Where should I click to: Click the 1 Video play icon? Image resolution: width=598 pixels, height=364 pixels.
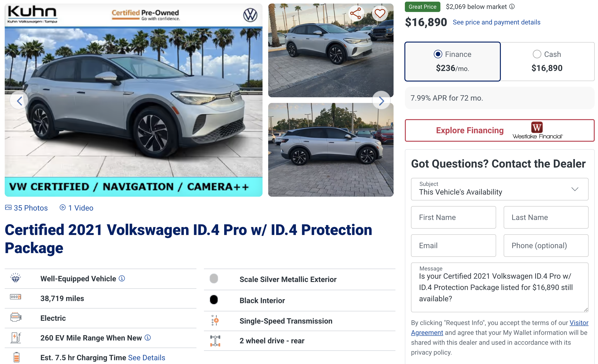click(63, 207)
